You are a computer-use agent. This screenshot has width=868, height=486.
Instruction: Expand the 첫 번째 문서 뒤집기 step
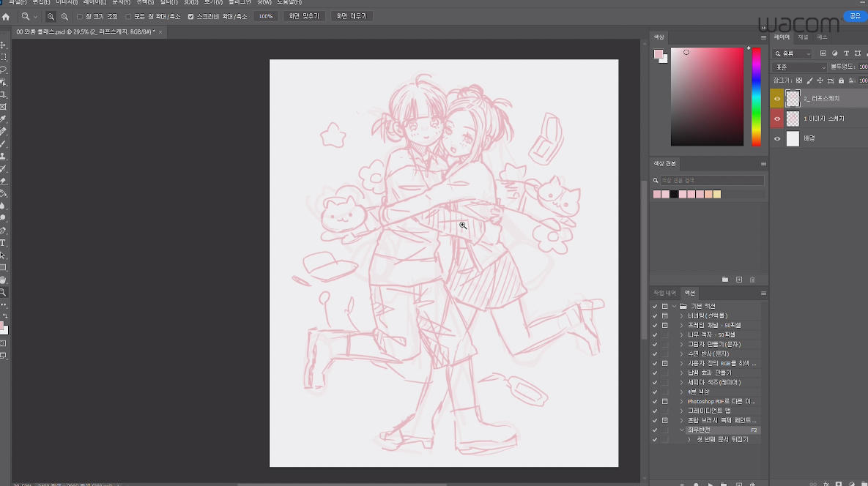click(x=689, y=440)
